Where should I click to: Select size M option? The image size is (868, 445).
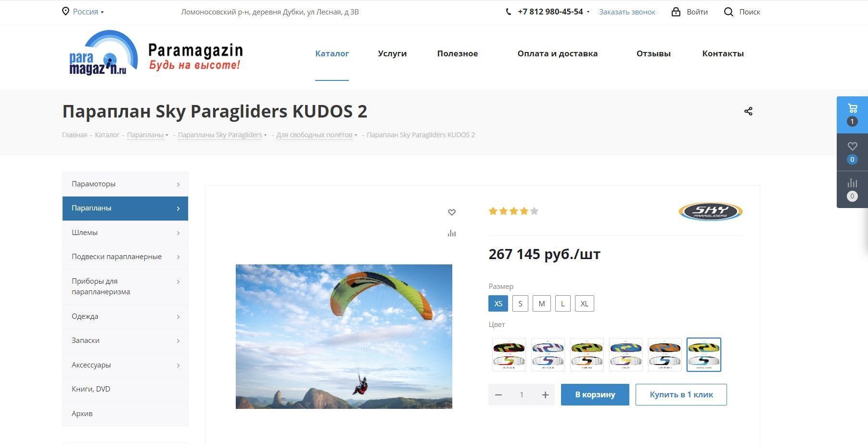click(542, 303)
